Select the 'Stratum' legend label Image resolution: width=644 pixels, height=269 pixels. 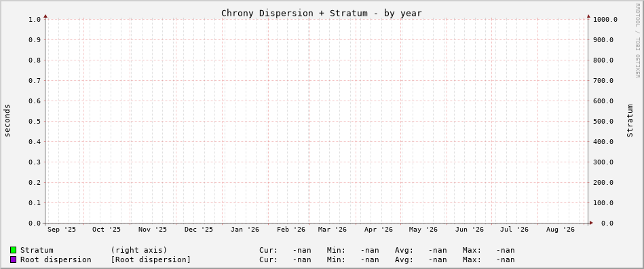click(37, 250)
